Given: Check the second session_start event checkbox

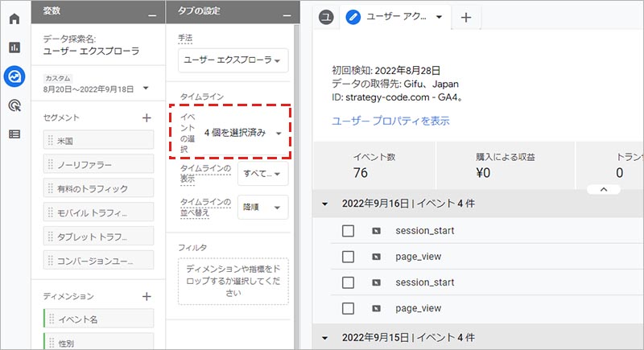Looking at the screenshot, I should click(x=348, y=282).
